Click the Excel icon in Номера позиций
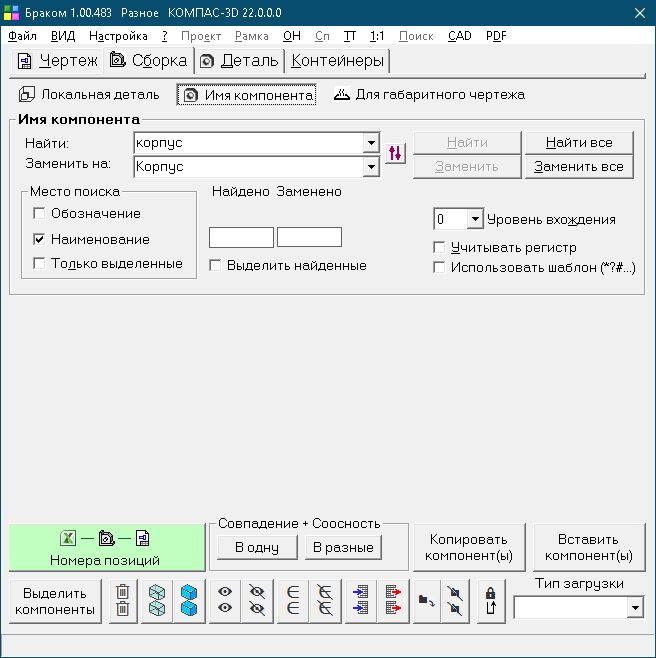 [x=68, y=538]
